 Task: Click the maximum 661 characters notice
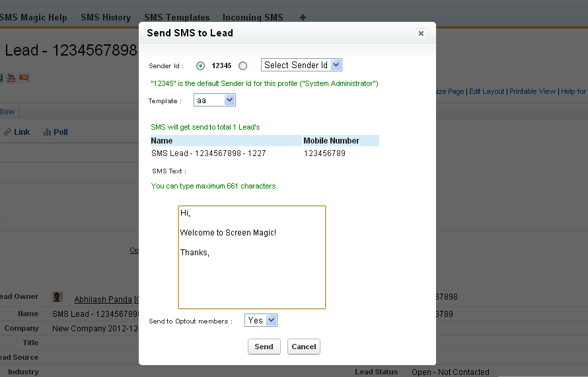tap(214, 186)
